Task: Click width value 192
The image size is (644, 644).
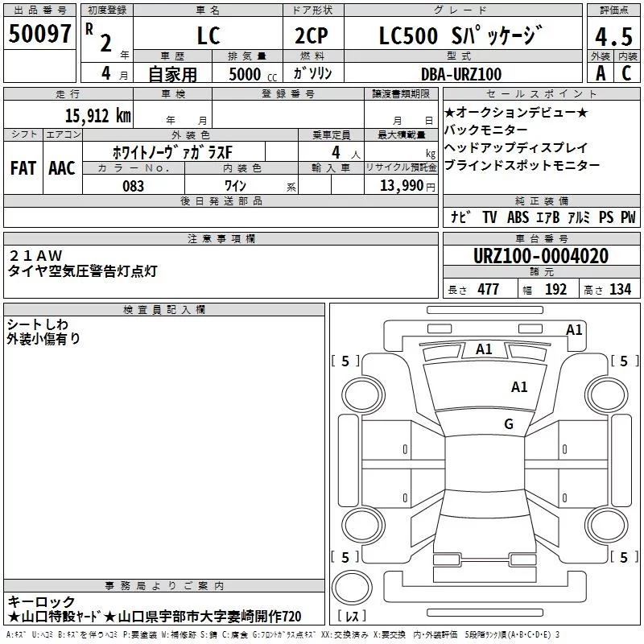Action: [555, 289]
